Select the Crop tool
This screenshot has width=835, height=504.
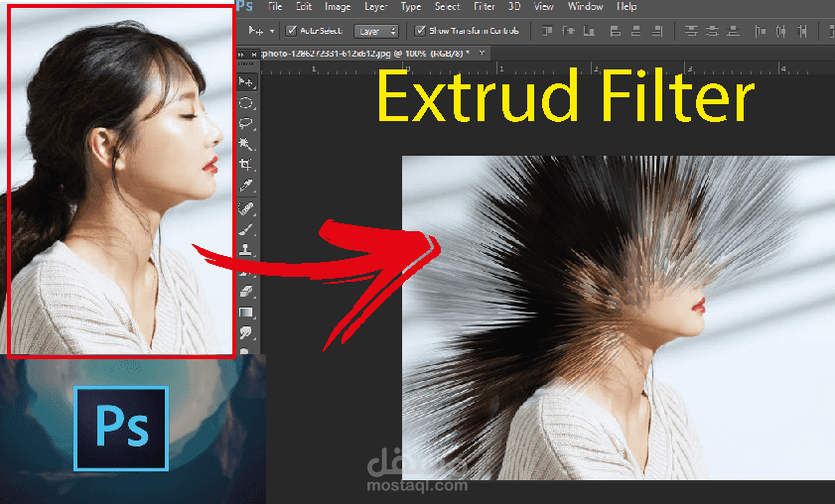[x=246, y=165]
